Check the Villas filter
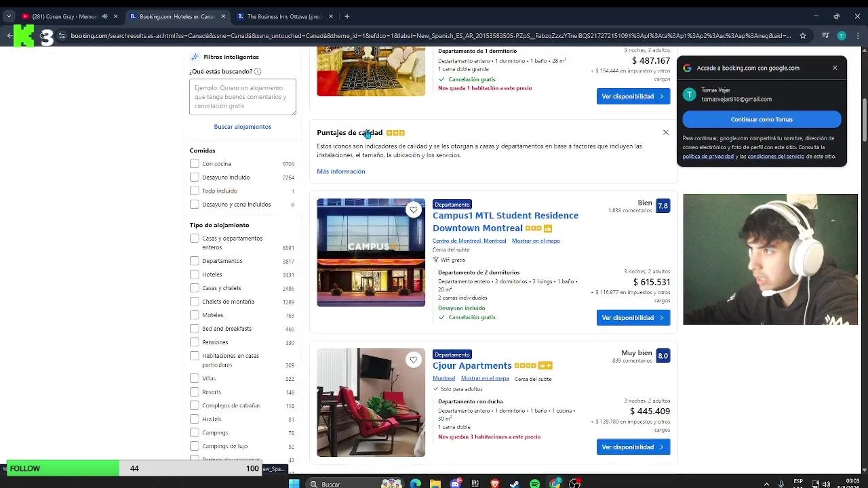868x488 pixels. (x=195, y=378)
